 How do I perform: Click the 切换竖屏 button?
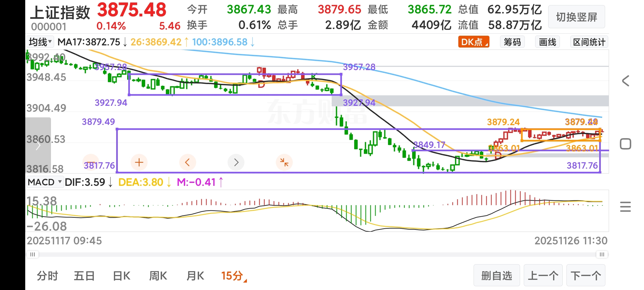[x=576, y=17]
